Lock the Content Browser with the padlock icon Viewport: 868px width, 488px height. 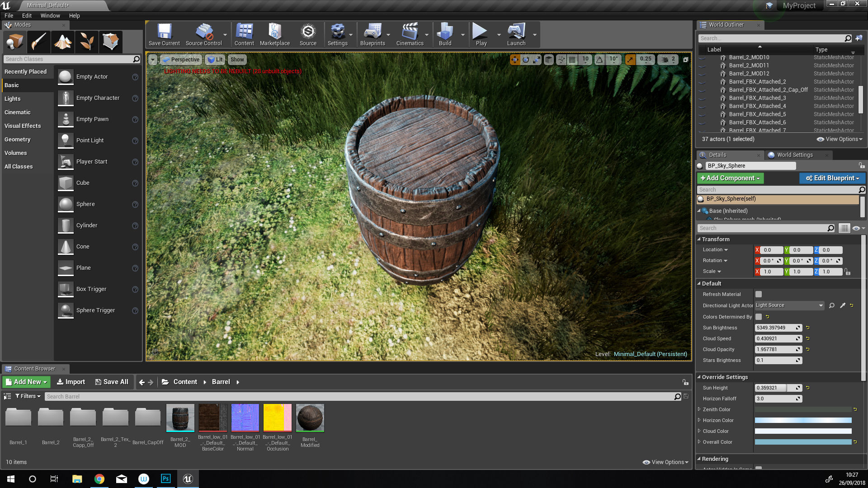[685, 382]
